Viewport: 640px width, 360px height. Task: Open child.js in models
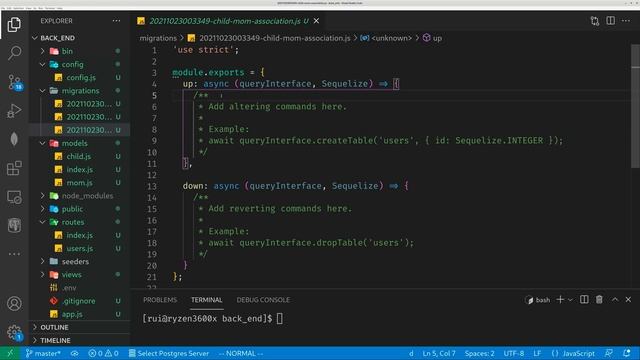coord(80,156)
